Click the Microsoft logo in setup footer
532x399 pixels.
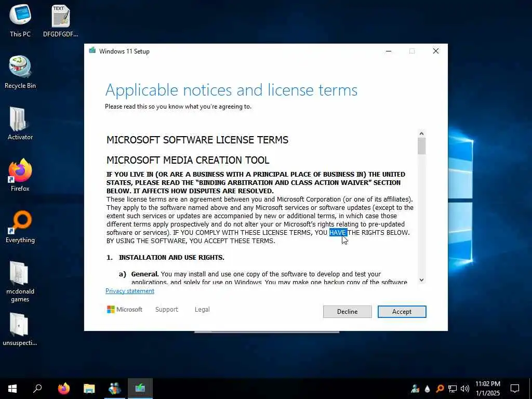point(125,310)
